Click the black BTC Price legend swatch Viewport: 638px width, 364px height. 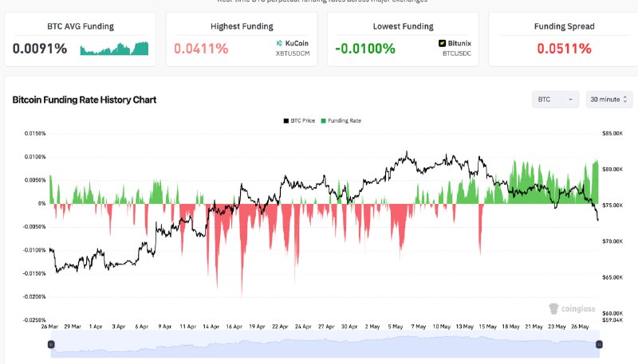coord(286,120)
